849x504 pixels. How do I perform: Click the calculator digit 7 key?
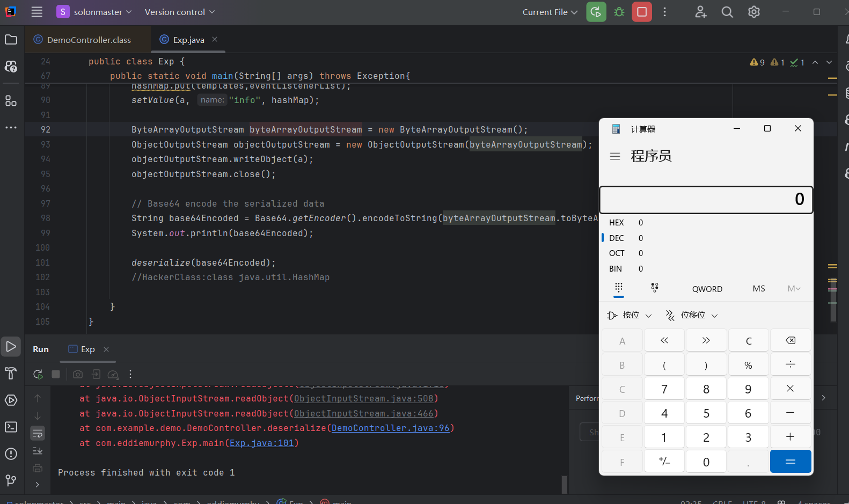(x=664, y=389)
